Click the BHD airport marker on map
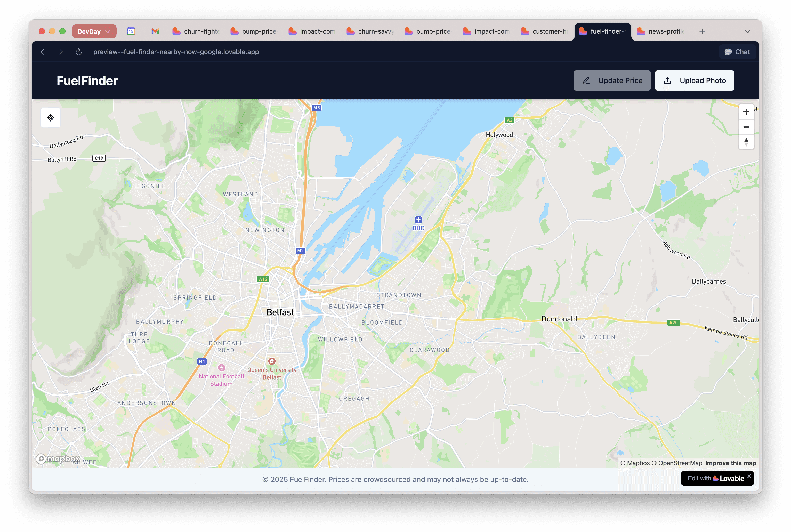Viewport: 791px width, 532px height. tap(418, 220)
